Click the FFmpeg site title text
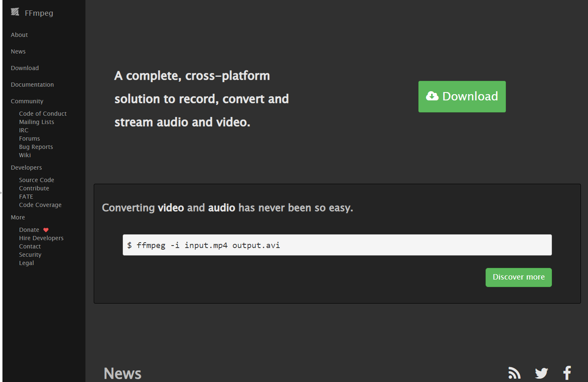The width and height of the screenshot is (588, 382). [x=39, y=13]
